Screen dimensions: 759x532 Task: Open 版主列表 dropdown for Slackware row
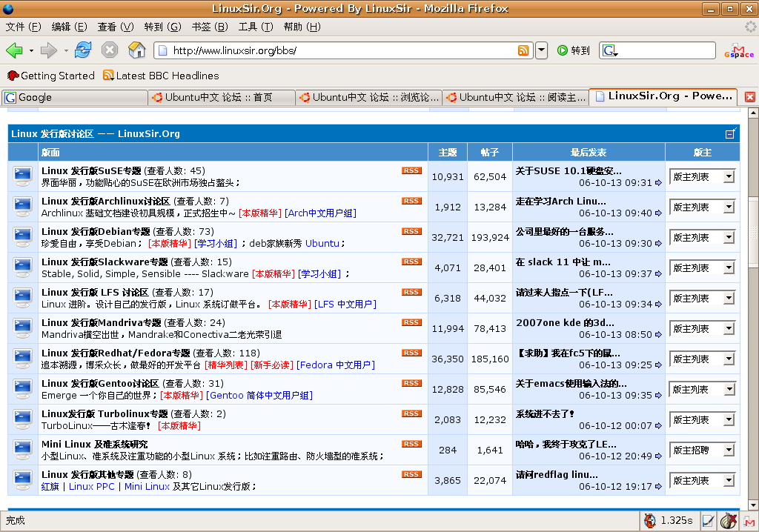pyautogui.click(x=702, y=267)
